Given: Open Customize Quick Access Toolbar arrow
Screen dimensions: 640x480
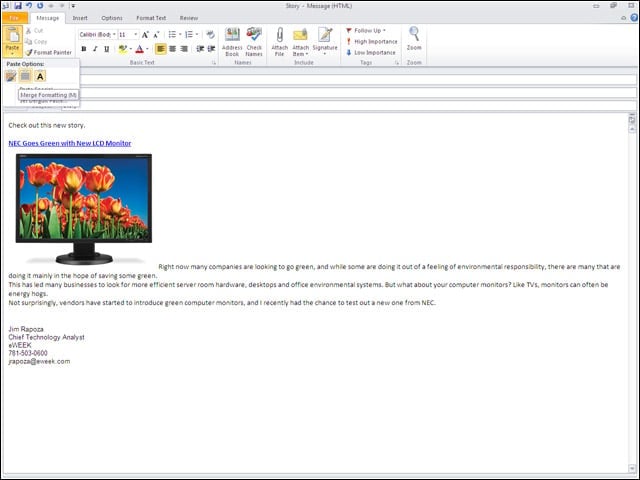Looking at the screenshot, I should (x=73, y=6).
